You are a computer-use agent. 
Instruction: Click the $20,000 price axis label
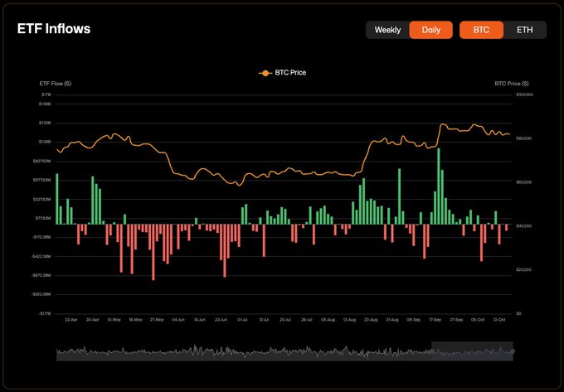pos(523,270)
